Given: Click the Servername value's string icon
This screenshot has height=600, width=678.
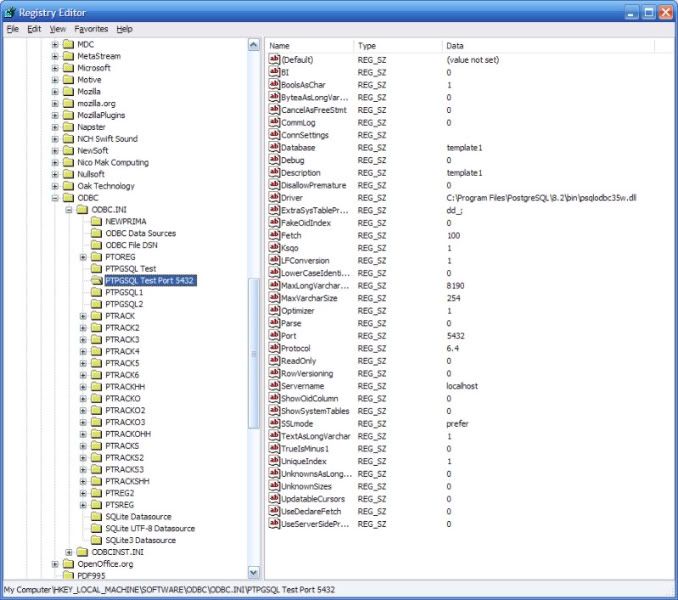Looking at the screenshot, I should [274, 386].
